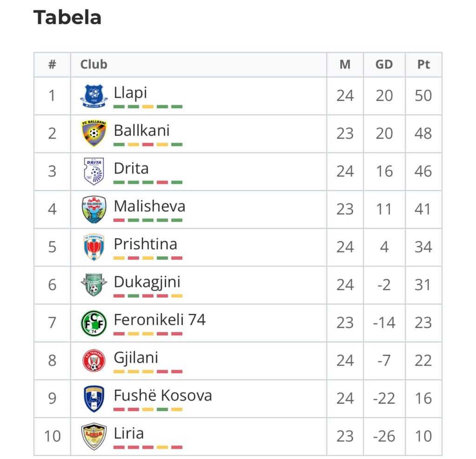The width and height of the screenshot is (476, 459).
Task: Click Drita's 46 points cell
Action: [x=423, y=171]
